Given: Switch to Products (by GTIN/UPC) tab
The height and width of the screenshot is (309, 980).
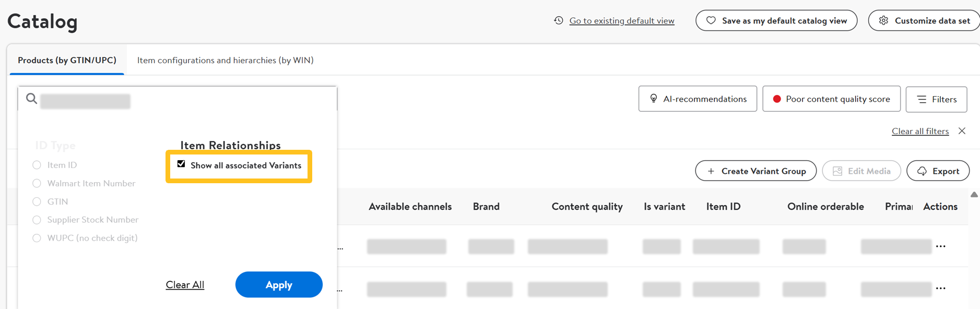Looking at the screenshot, I should click(67, 60).
